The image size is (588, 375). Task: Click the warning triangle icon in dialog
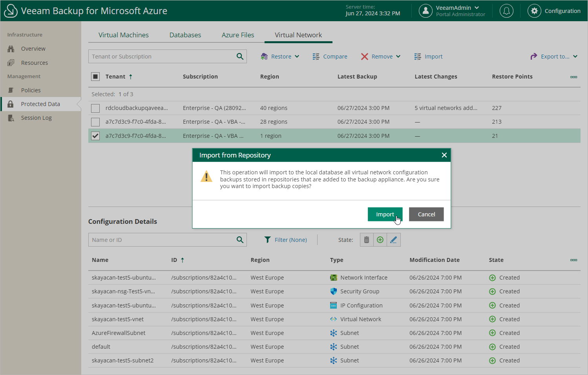[x=206, y=176]
